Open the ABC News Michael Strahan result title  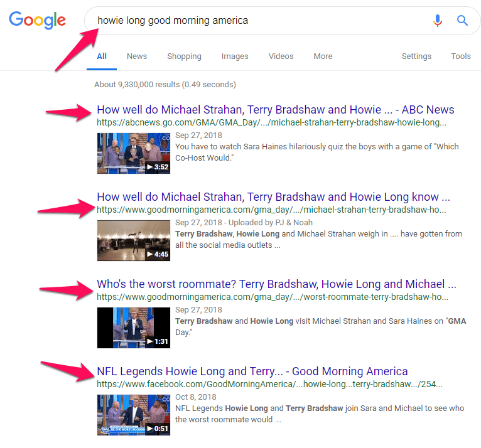[x=275, y=110]
